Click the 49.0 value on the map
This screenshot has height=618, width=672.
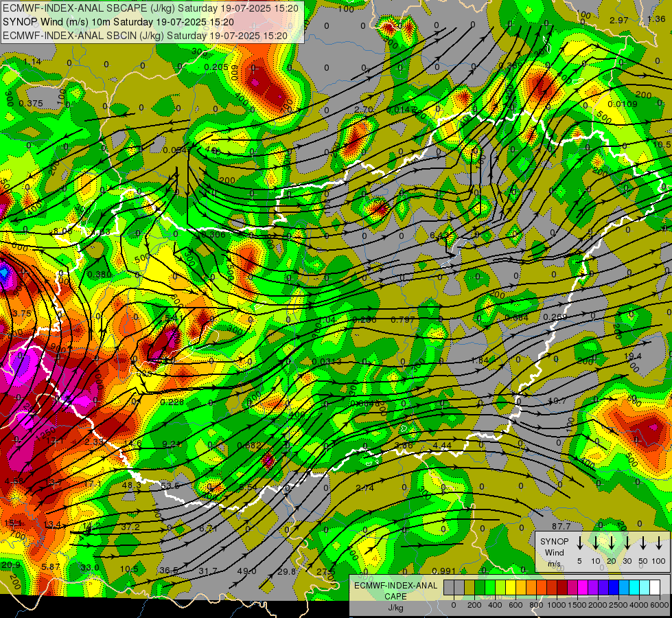point(246,571)
